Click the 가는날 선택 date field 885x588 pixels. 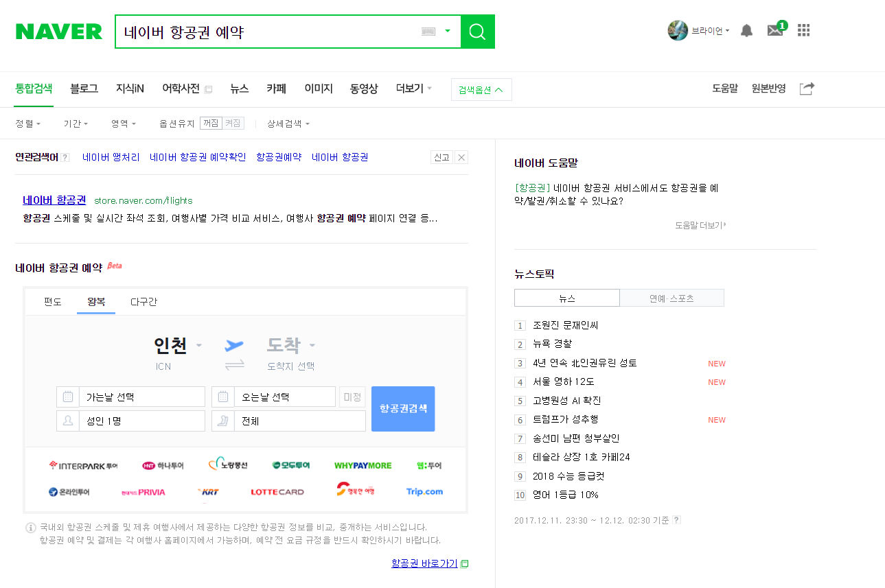click(x=141, y=397)
